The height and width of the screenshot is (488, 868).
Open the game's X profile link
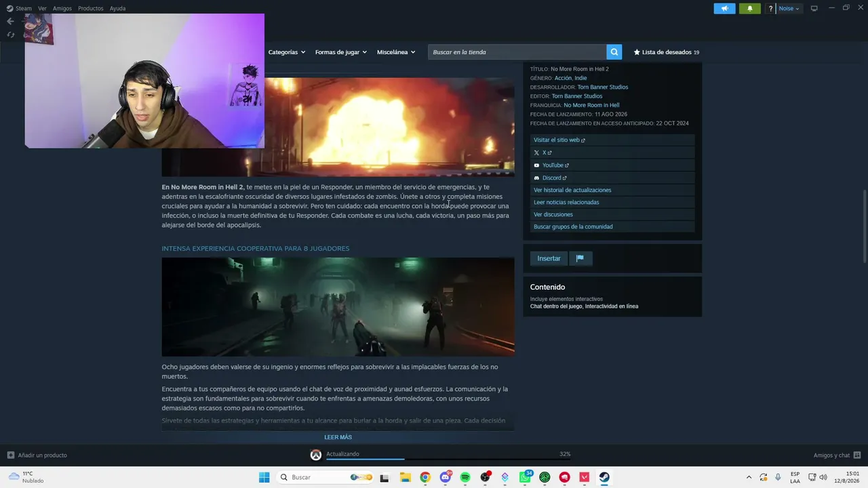[x=612, y=152]
